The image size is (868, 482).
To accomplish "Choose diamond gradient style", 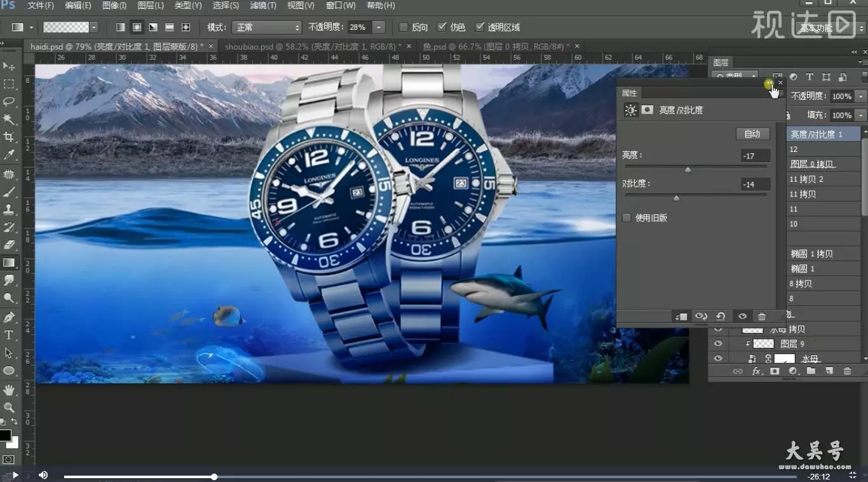I will tap(186, 27).
